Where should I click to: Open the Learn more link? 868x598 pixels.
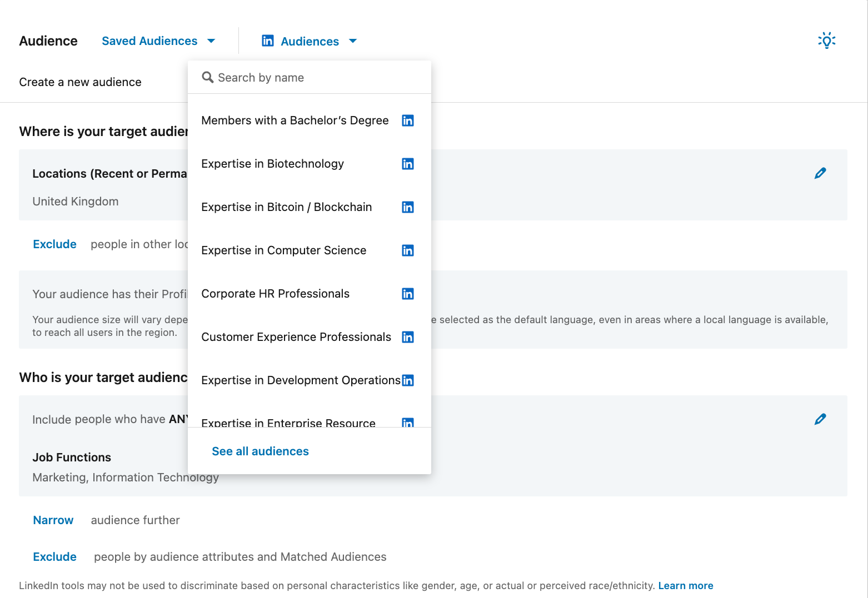tap(686, 586)
